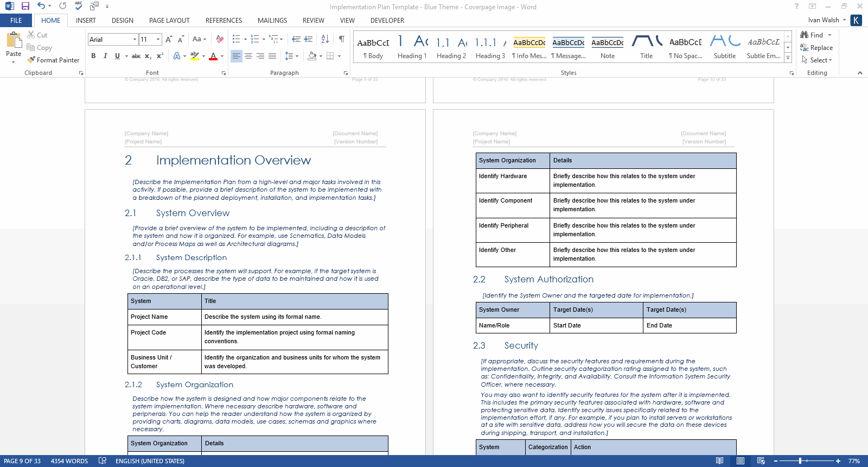Click the Paste clipboard icon

pos(14,41)
